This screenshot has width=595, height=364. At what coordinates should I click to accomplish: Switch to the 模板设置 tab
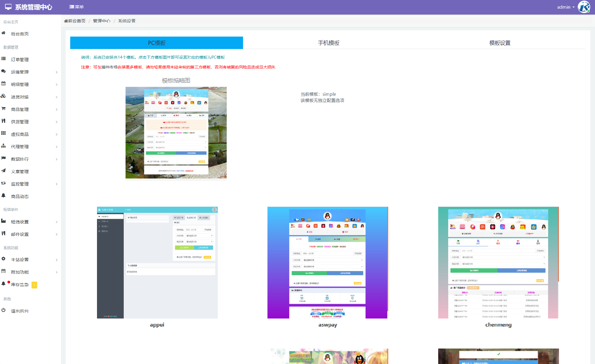pos(500,43)
